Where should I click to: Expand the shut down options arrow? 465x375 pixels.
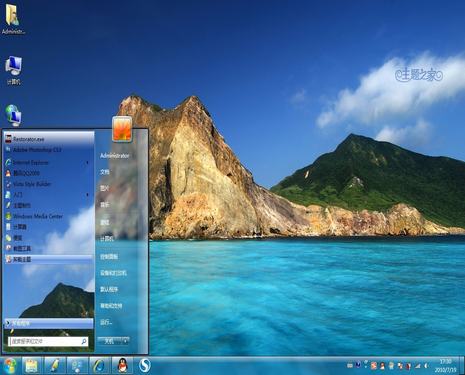tap(125, 341)
